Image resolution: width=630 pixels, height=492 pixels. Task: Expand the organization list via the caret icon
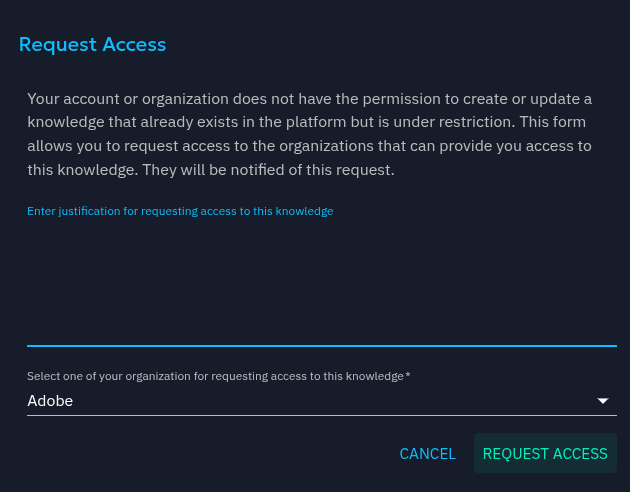[603, 401]
